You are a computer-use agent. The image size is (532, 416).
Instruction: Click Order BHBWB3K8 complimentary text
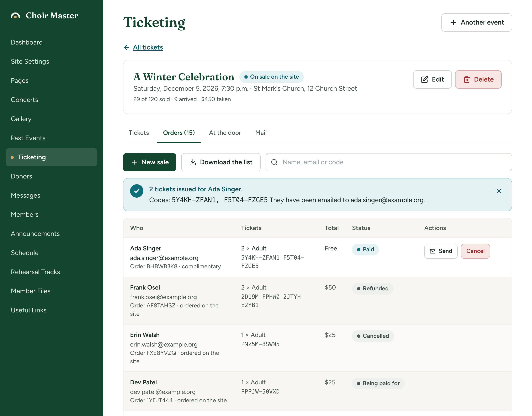175,266
